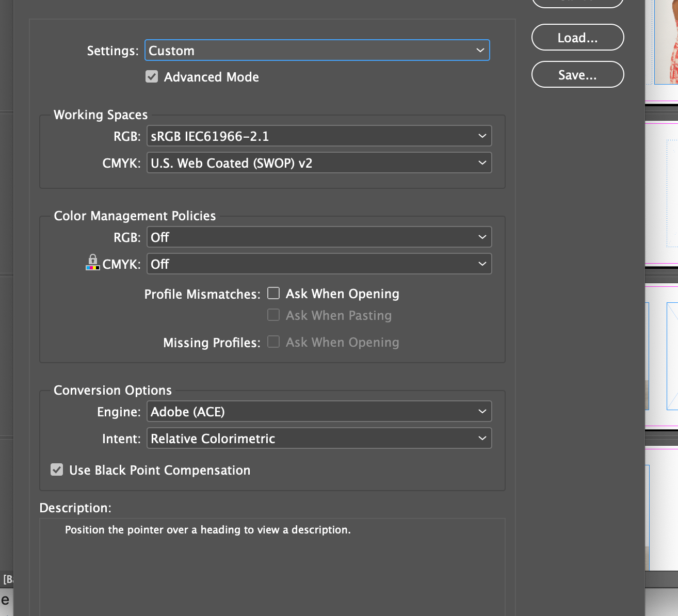The width and height of the screenshot is (678, 616).
Task: Check the Ask When Pasting box
Action: pos(273,315)
